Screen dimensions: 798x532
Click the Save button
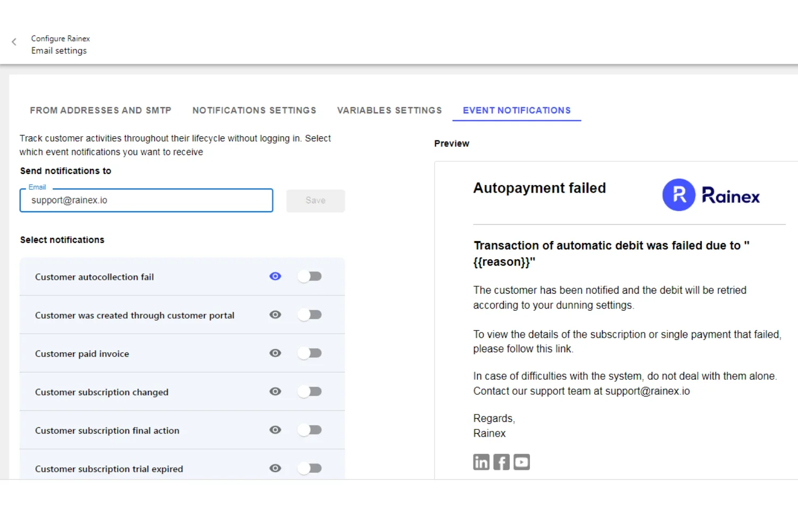coord(315,201)
